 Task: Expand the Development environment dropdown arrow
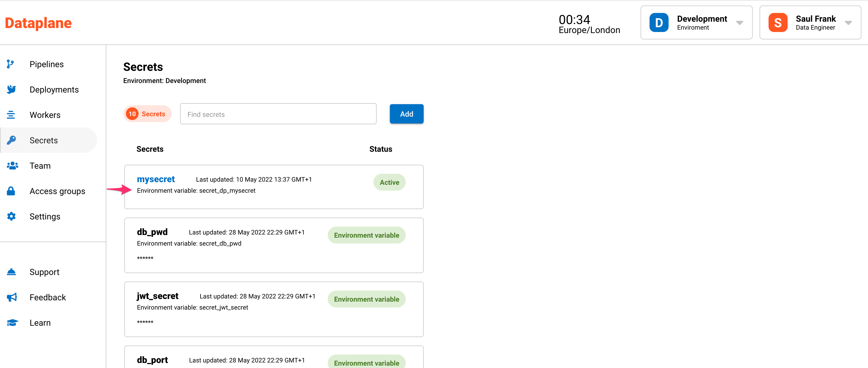click(739, 23)
